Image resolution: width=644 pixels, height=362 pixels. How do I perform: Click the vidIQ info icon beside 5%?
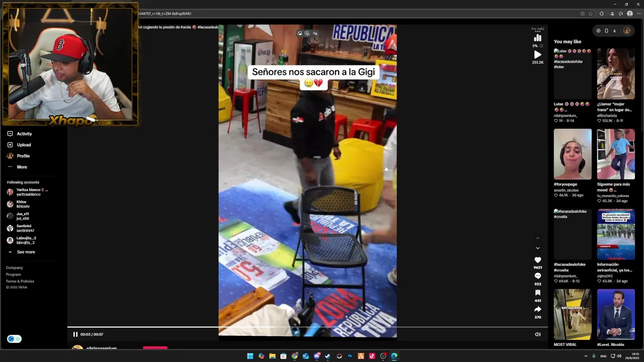tap(541, 46)
